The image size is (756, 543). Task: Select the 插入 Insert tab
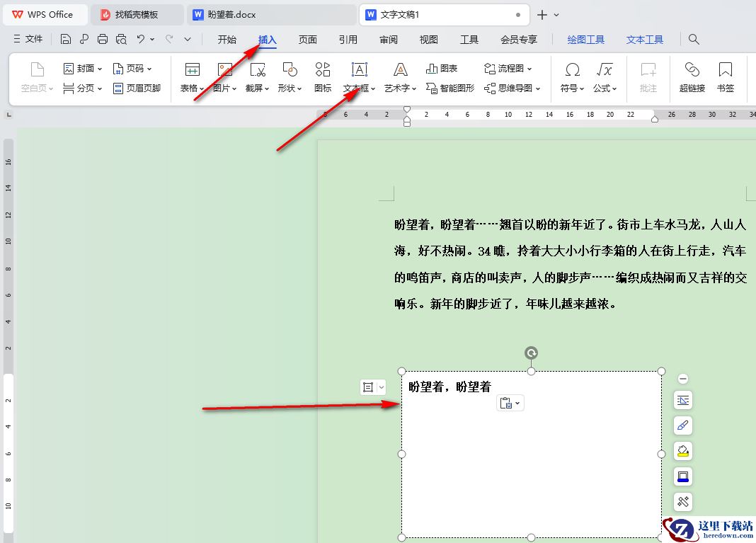pyautogui.click(x=267, y=40)
